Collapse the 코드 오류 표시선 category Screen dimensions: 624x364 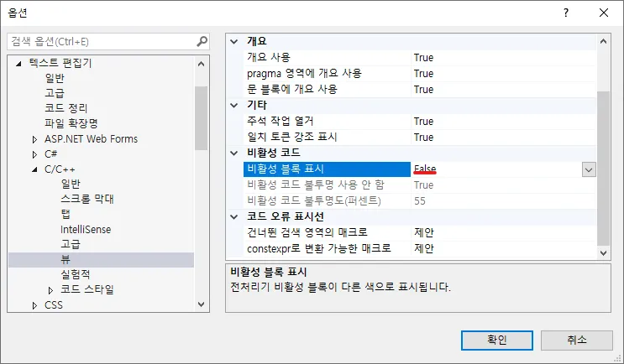[235, 217]
